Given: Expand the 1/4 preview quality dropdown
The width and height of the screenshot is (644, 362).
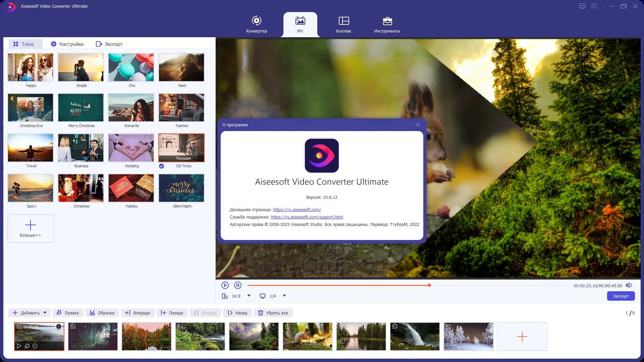Looking at the screenshot, I should point(284,296).
